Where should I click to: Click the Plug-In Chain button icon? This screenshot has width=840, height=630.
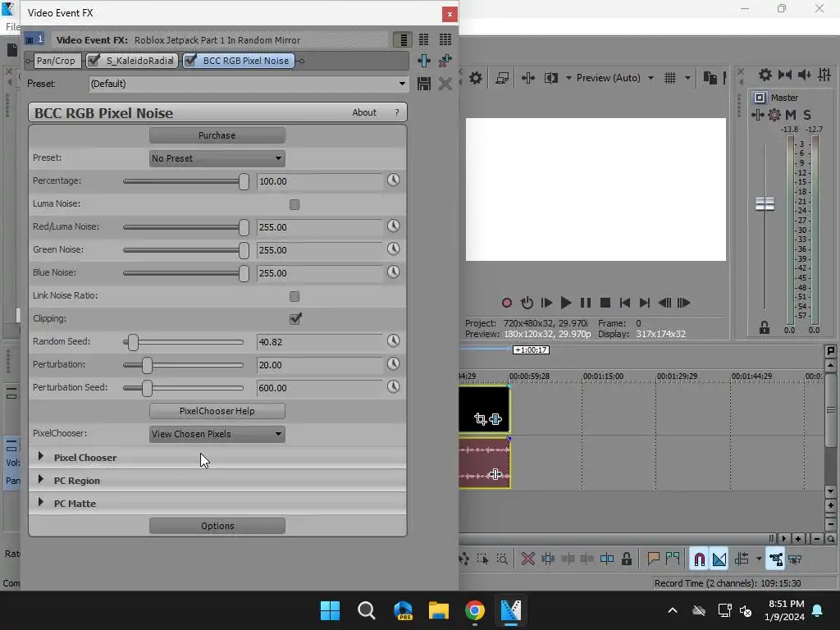coord(424,61)
